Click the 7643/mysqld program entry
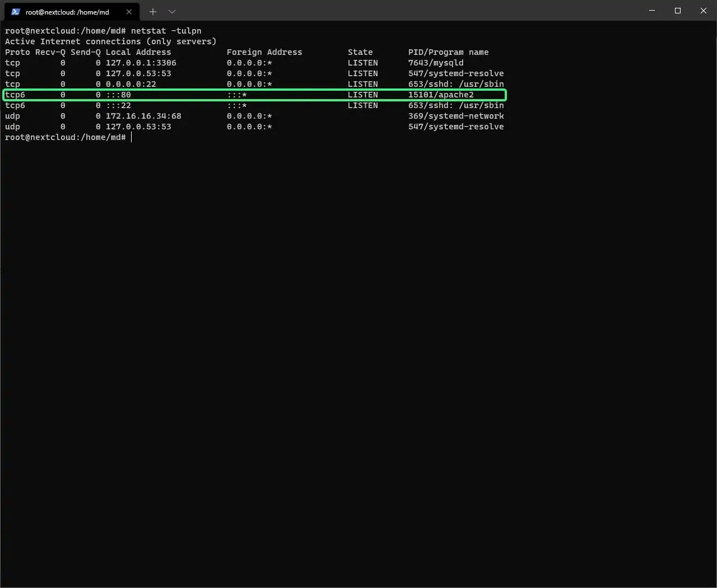The image size is (717, 588). (x=436, y=63)
